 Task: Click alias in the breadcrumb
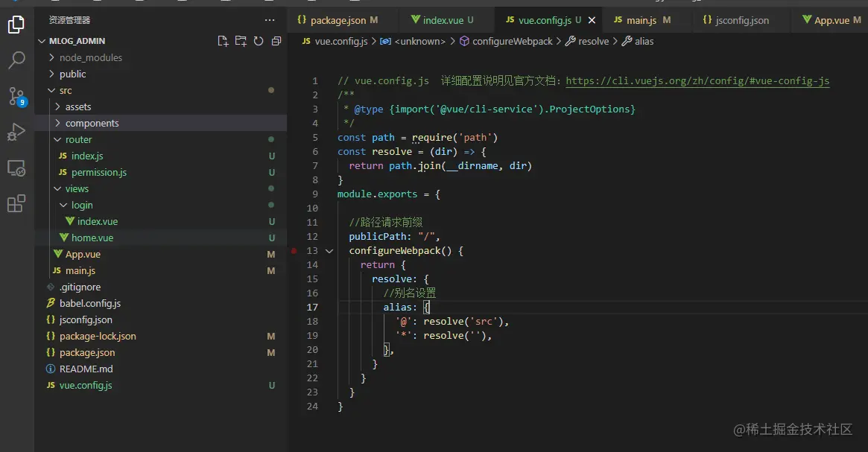tap(644, 41)
